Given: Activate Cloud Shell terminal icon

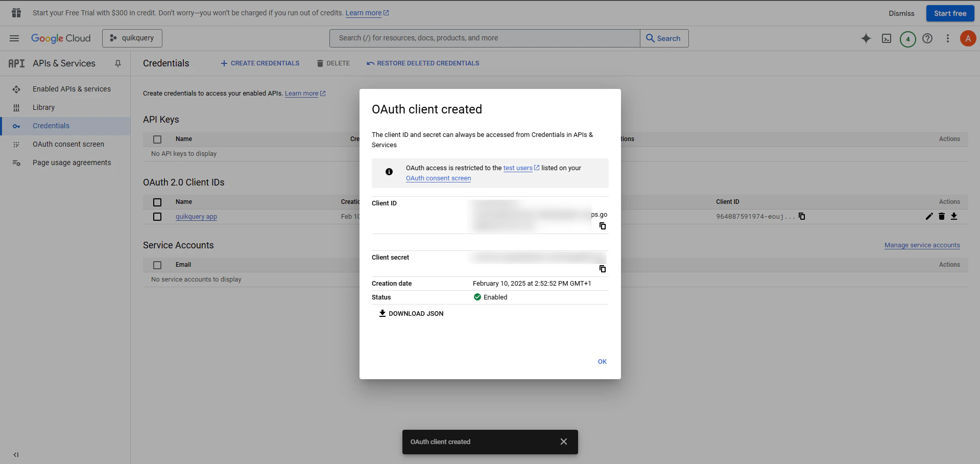Looking at the screenshot, I should (887, 38).
